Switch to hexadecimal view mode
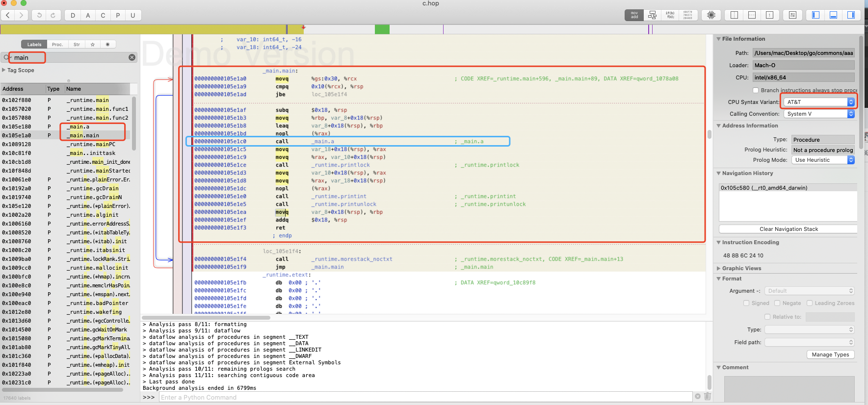The width and height of the screenshot is (868, 405). [x=688, y=15]
